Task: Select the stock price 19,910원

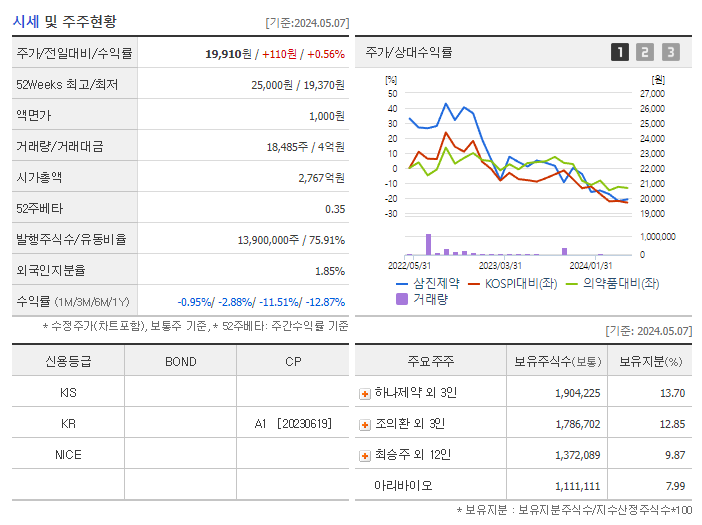Action: coord(228,54)
